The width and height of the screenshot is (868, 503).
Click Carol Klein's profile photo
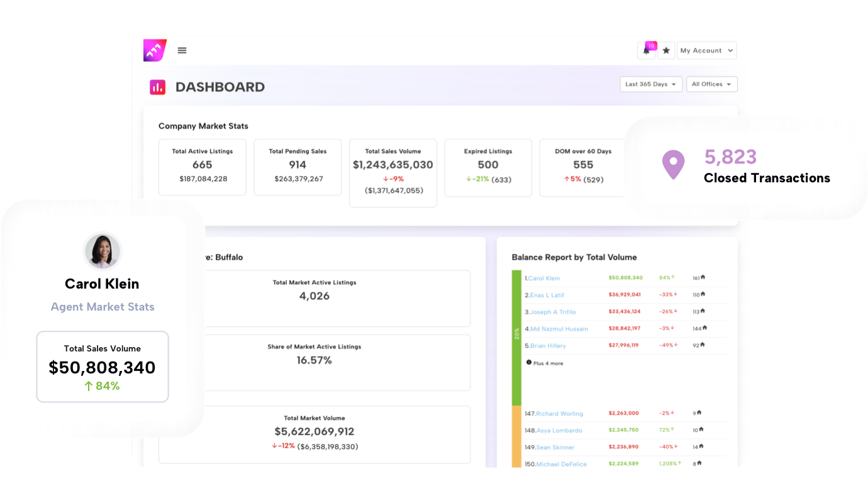(x=102, y=251)
